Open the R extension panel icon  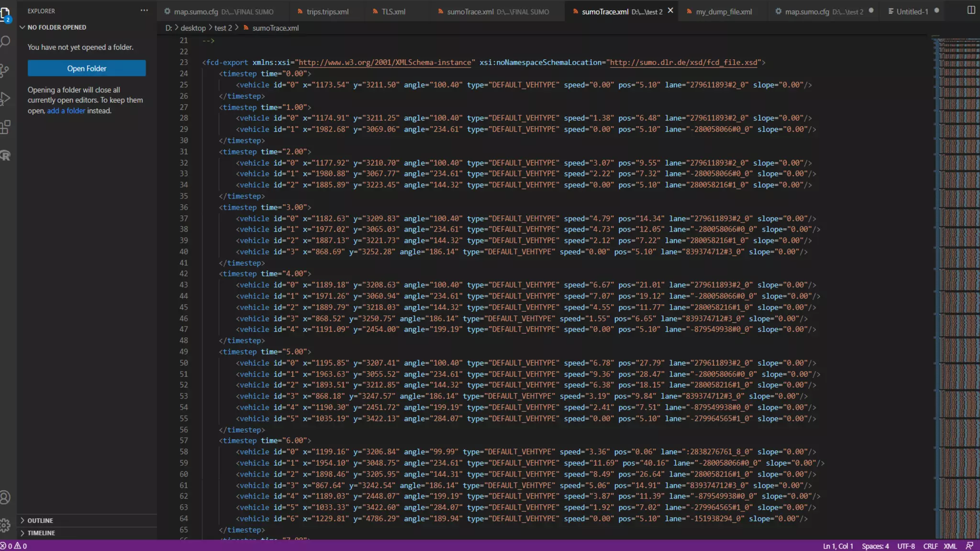5,155
